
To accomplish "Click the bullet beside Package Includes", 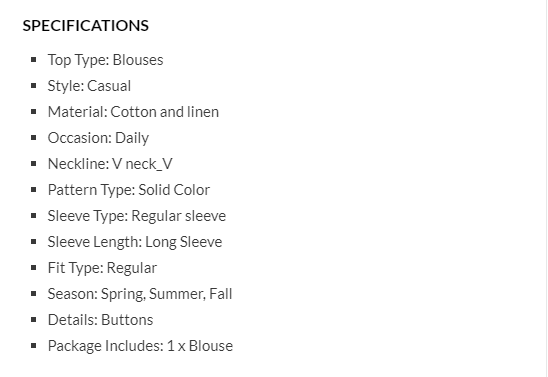I will click(34, 346).
